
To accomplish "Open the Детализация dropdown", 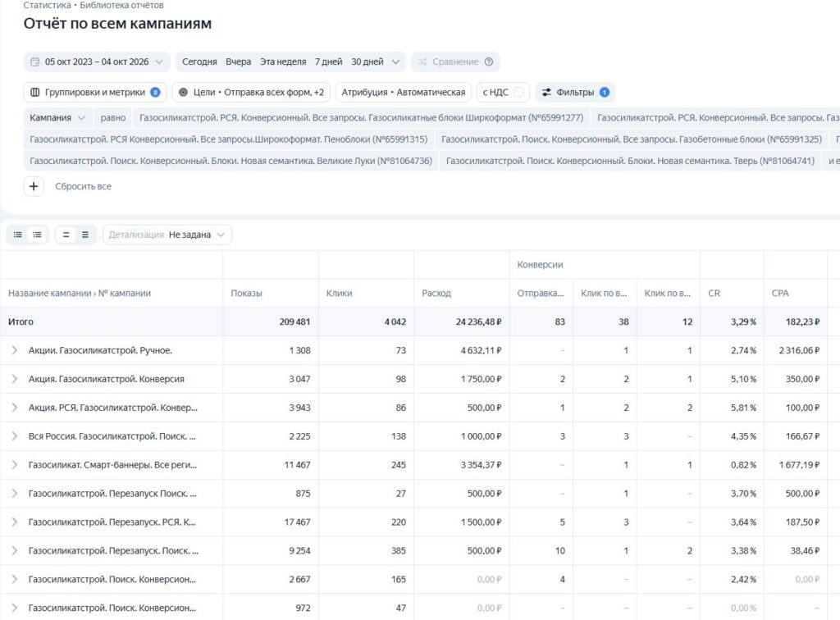I will tap(167, 235).
